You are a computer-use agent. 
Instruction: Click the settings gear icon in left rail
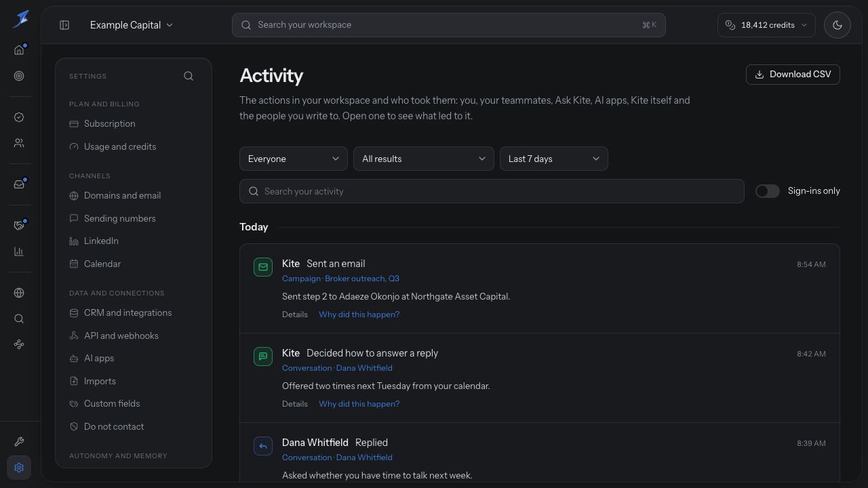[19, 468]
